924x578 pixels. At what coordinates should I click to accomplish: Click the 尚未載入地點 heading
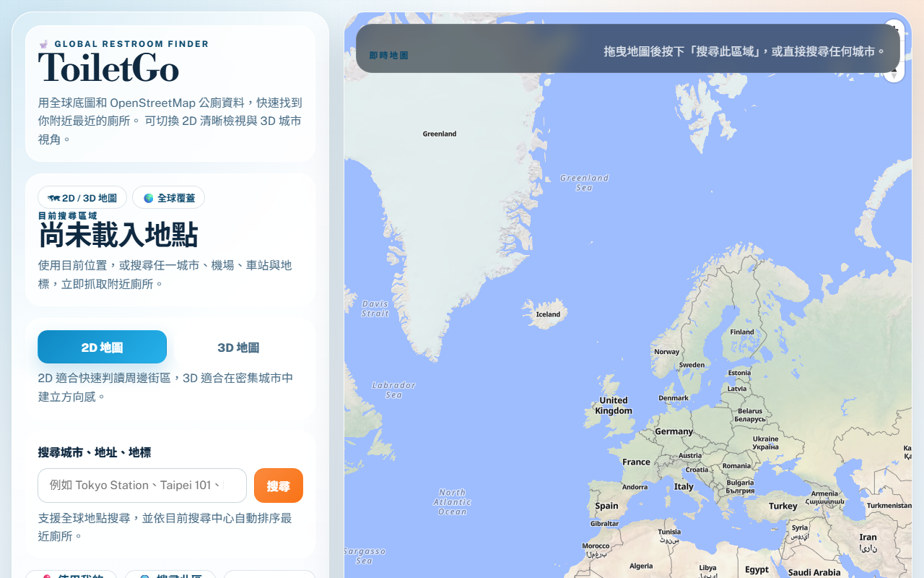point(118,236)
